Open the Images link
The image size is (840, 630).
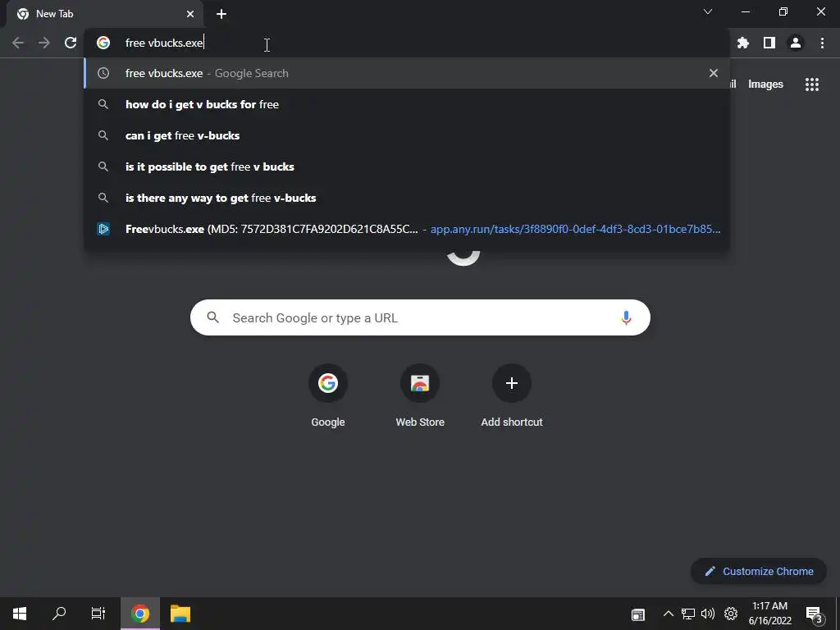coord(765,84)
